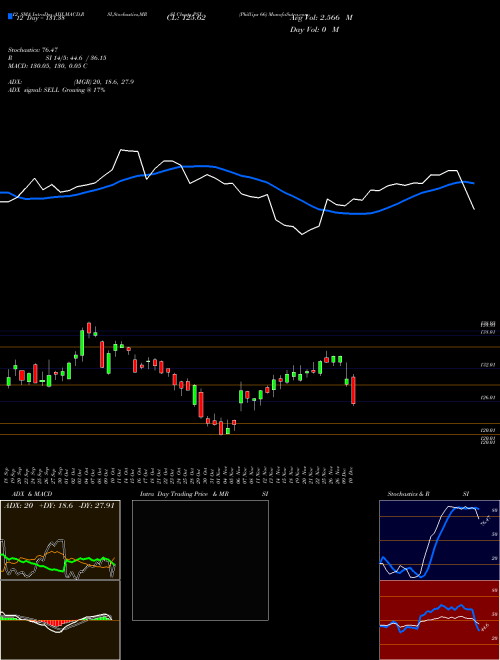Select the CL: 125.62 closing price text
The image size is (500, 660).
coord(186,18)
